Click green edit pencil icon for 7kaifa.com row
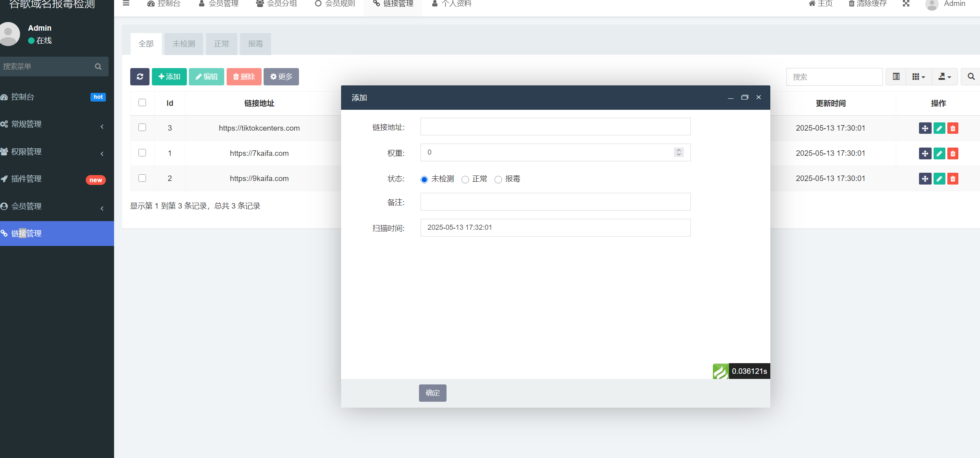980x458 pixels. coord(939,153)
